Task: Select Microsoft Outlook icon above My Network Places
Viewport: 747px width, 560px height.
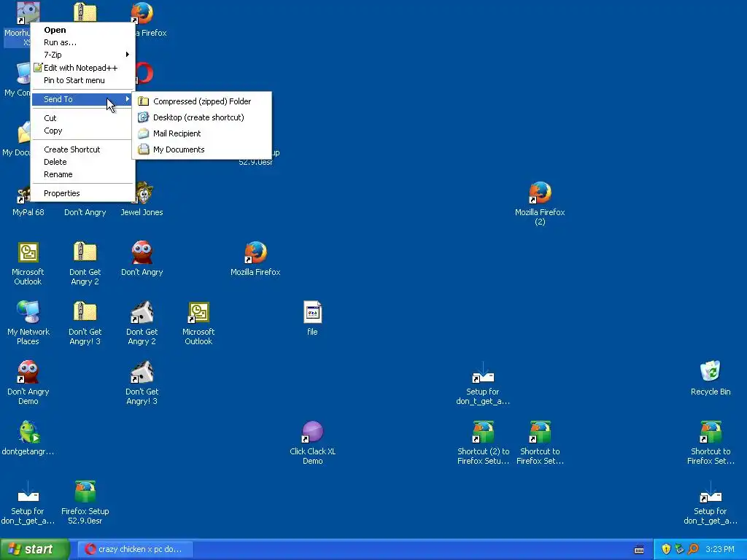Action: (x=28, y=253)
